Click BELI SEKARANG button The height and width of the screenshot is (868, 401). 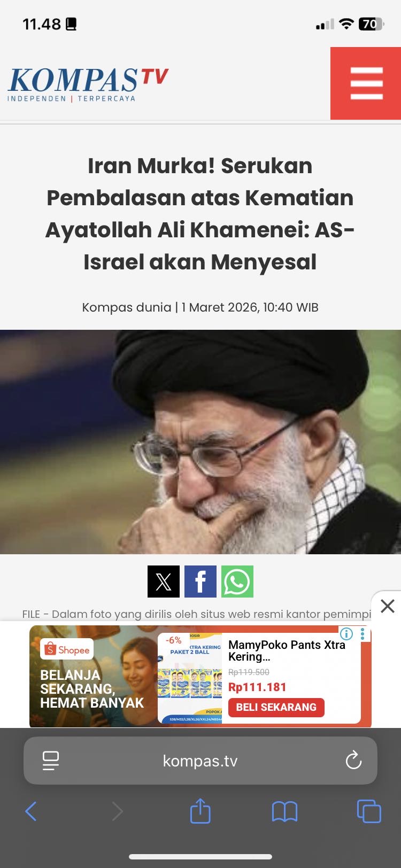(276, 707)
